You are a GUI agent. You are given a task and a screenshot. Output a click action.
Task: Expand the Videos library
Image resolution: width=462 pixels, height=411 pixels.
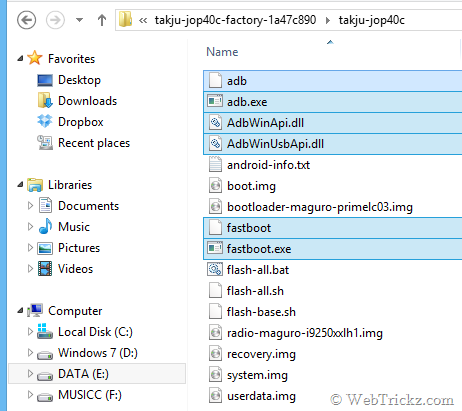(x=30, y=269)
